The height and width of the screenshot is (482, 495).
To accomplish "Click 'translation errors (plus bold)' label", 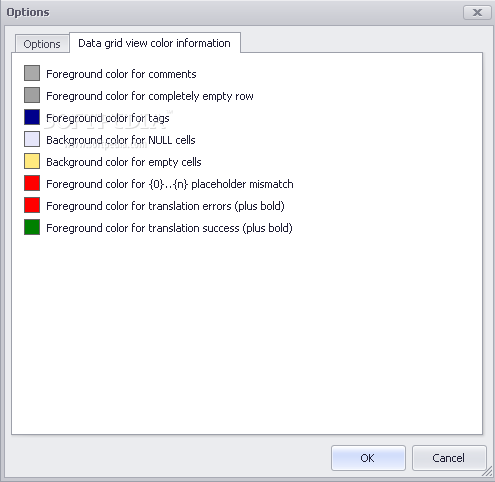I will pyautogui.click(x=165, y=206).
